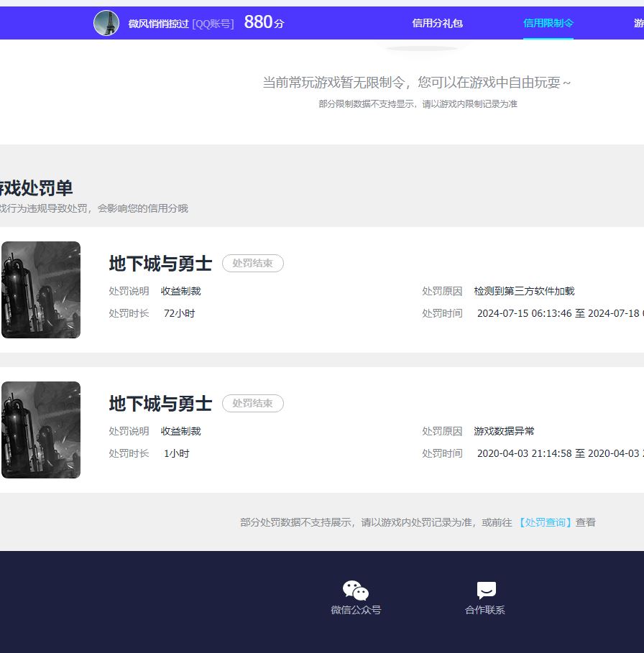Viewport: 644px width, 653px height.
Task: Click the 微信公众号 text label
Action: tap(356, 610)
